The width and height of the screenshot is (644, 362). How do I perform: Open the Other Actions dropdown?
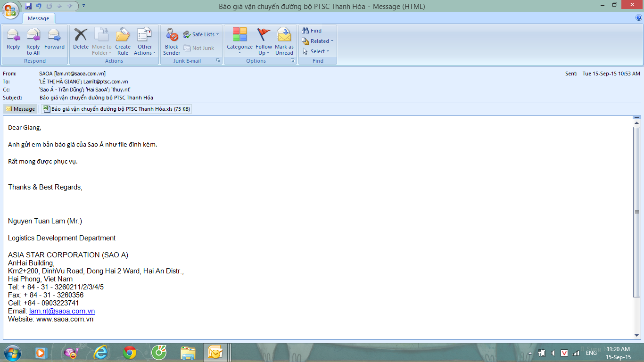point(145,41)
